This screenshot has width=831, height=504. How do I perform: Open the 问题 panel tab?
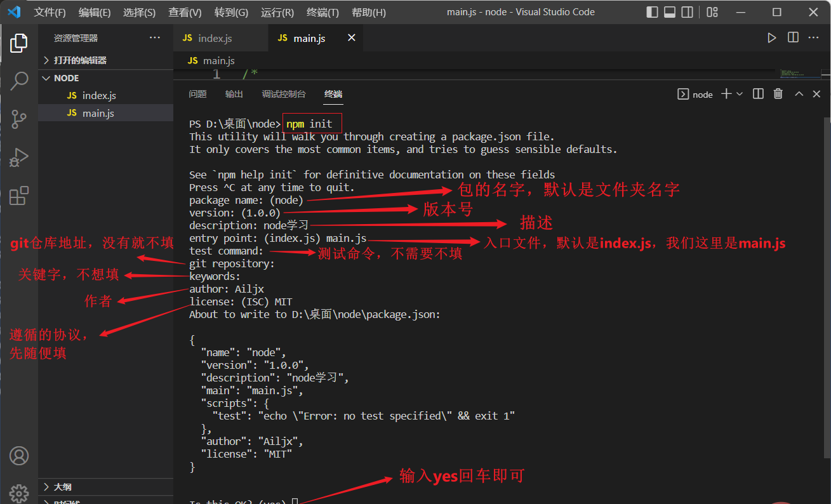198,94
